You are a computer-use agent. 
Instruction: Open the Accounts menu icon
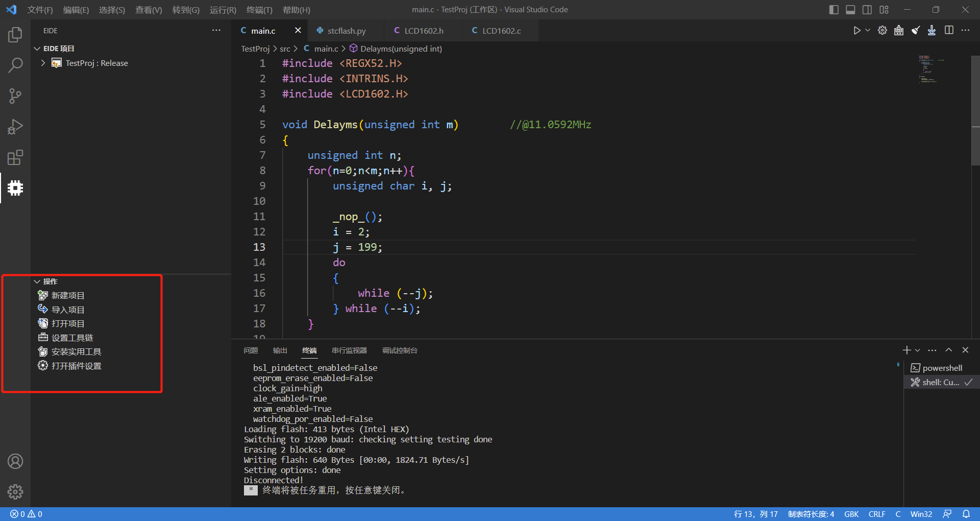tap(15, 461)
